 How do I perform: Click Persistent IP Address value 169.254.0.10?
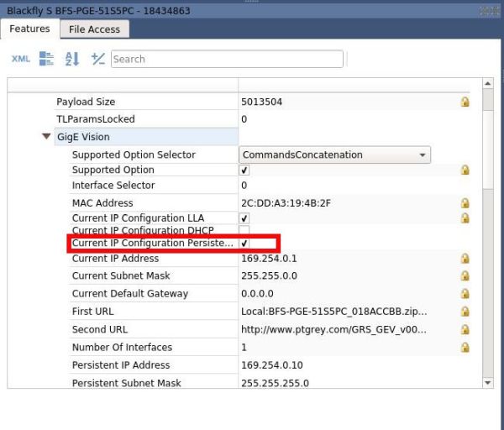[272, 365]
